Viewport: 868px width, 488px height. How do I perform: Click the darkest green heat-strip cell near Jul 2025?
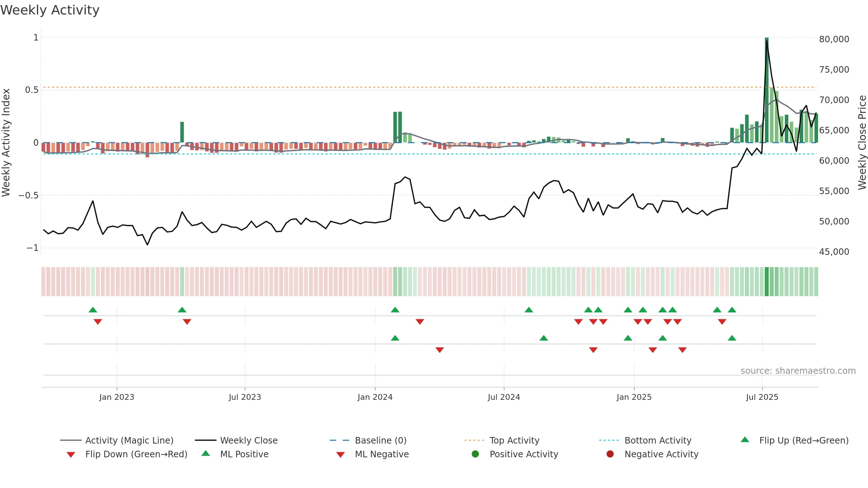(767, 282)
